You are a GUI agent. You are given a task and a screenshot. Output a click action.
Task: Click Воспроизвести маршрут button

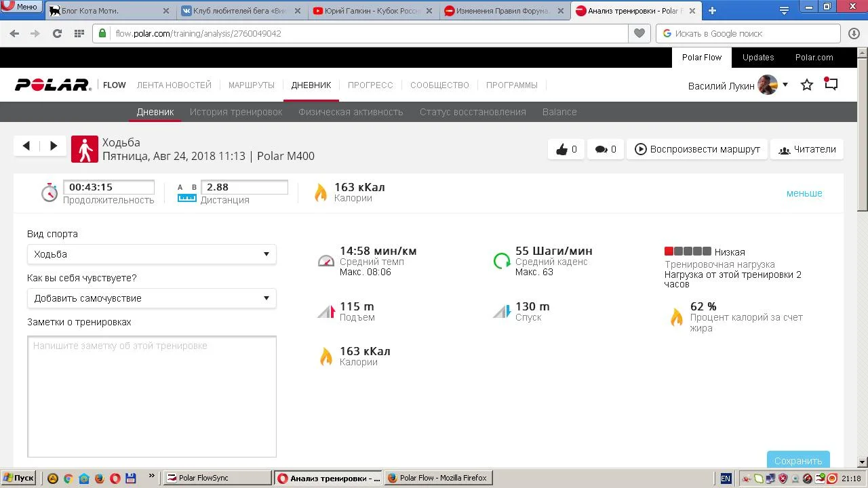(697, 150)
